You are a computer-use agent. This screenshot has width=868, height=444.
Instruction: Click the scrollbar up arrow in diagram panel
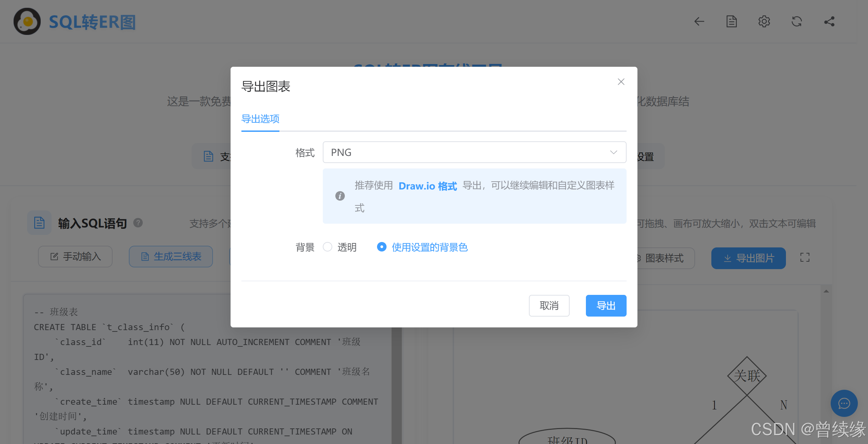pos(826,291)
